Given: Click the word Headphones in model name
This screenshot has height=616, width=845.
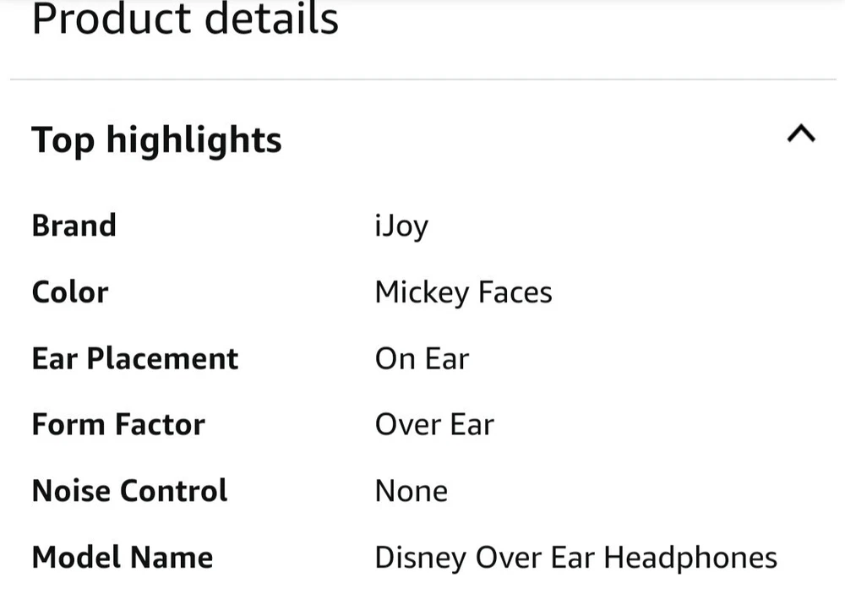Looking at the screenshot, I should (690, 558).
